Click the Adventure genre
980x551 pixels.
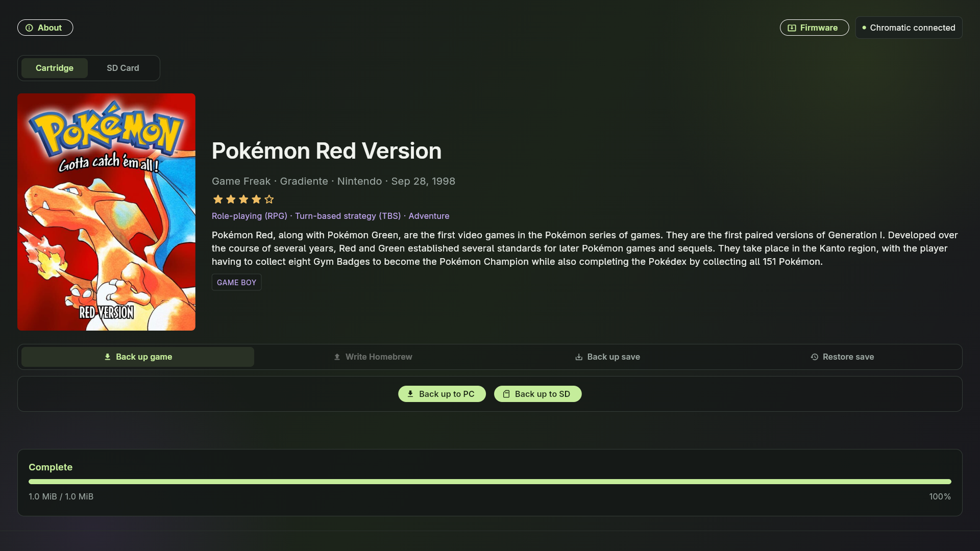pos(429,216)
